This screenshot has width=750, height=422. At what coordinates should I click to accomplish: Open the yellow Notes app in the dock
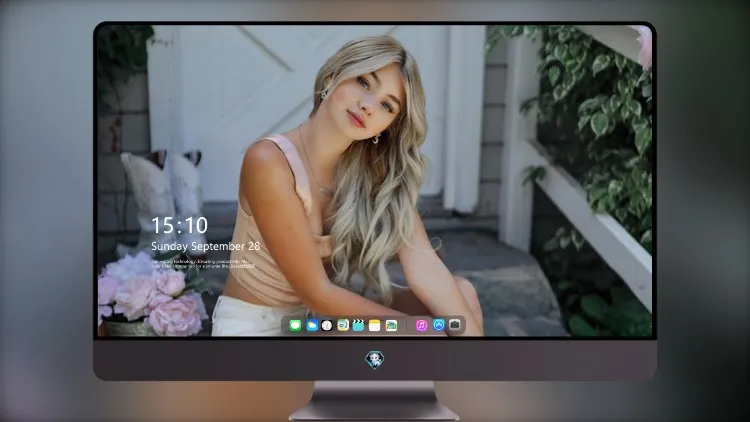[x=375, y=325]
